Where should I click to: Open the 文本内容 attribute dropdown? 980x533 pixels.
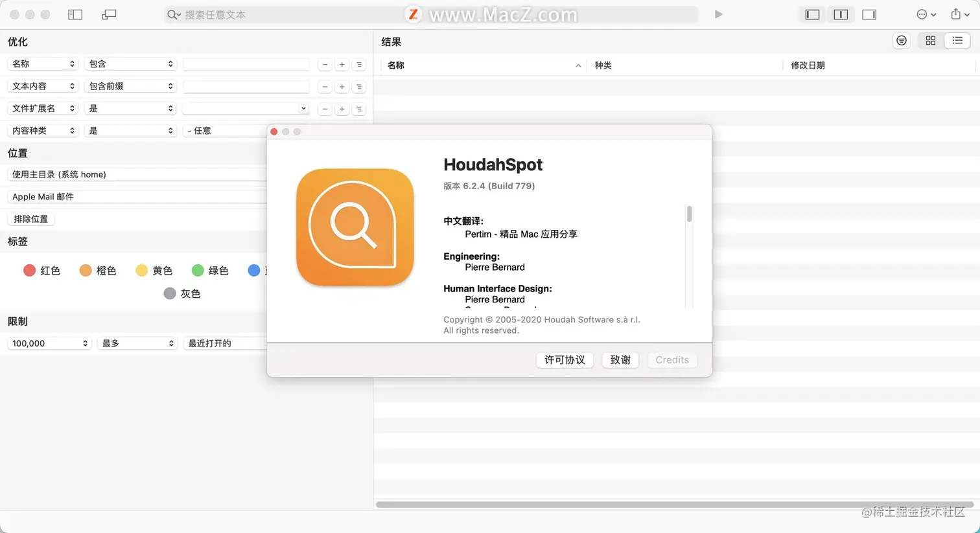[43, 86]
